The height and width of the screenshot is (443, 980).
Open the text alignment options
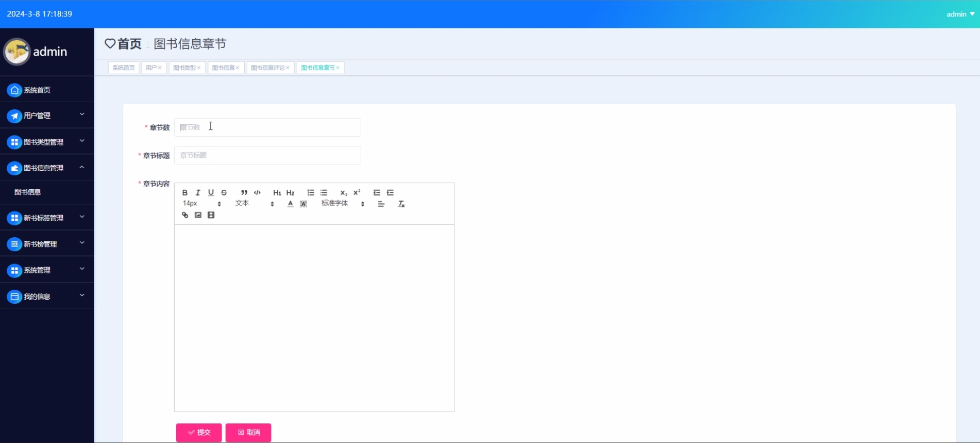point(381,204)
